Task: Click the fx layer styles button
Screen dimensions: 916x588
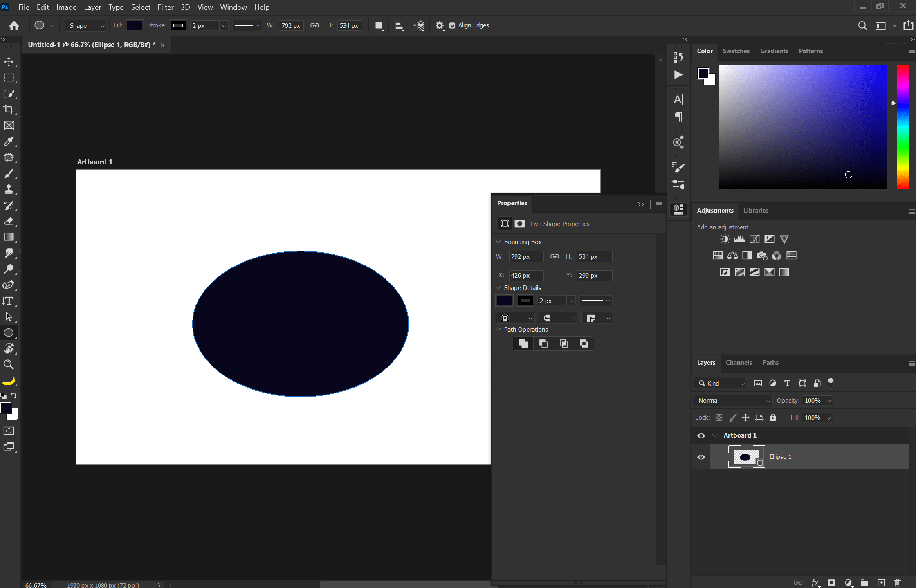Action: coord(815,583)
